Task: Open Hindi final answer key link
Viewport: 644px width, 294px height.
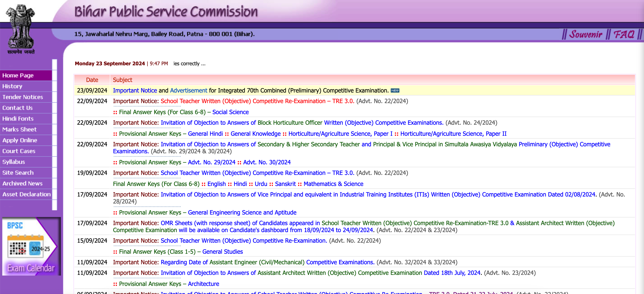Action: pyautogui.click(x=240, y=184)
